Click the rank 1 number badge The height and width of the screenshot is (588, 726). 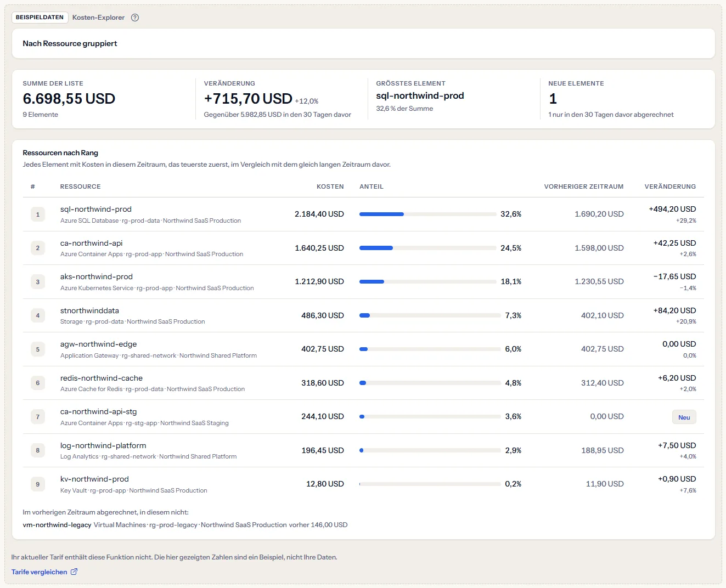pyautogui.click(x=38, y=214)
